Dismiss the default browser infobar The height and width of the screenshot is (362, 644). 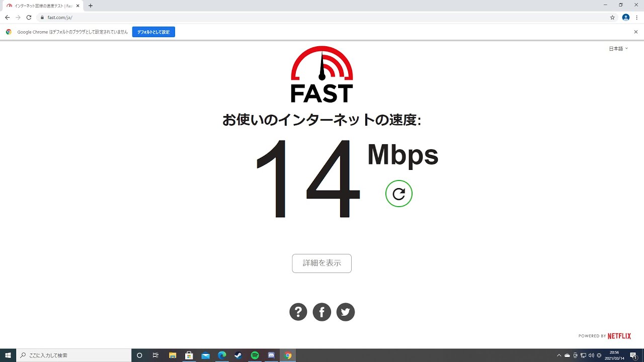636,32
